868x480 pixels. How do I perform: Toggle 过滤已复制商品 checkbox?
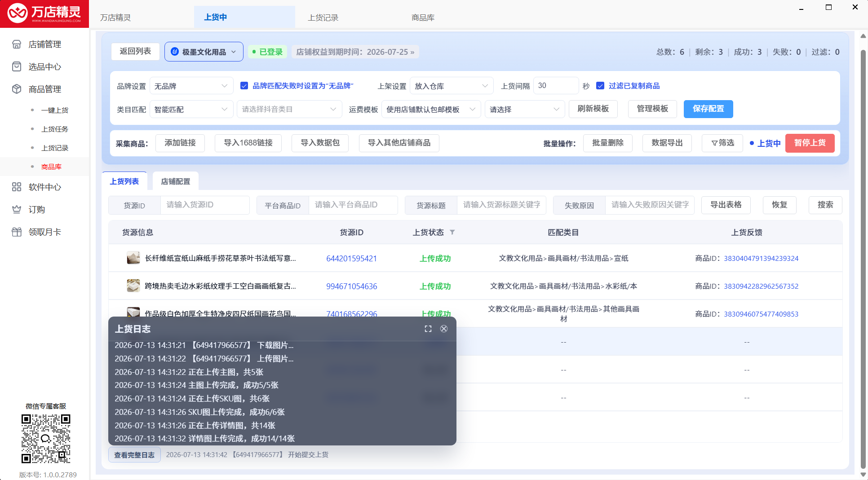click(x=600, y=86)
